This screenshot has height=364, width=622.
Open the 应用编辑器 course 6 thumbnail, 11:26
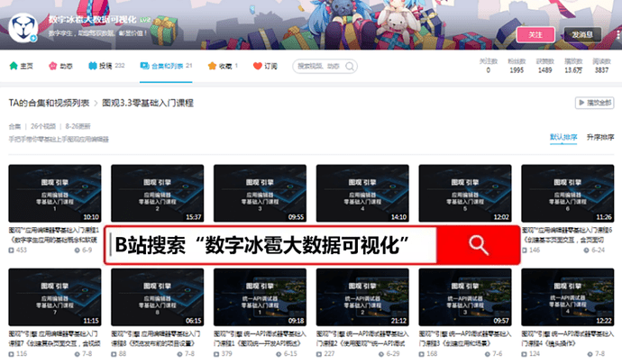pyautogui.click(x=568, y=194)
